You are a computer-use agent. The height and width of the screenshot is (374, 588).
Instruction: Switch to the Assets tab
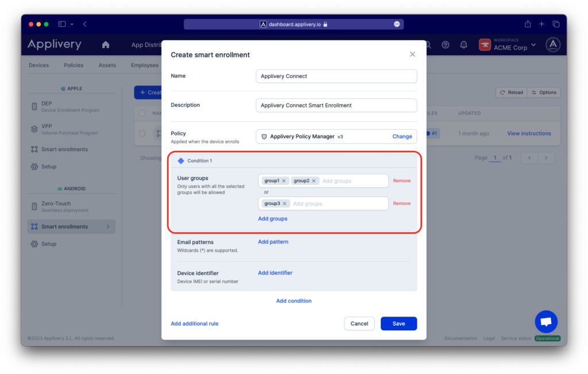[107, 65]
